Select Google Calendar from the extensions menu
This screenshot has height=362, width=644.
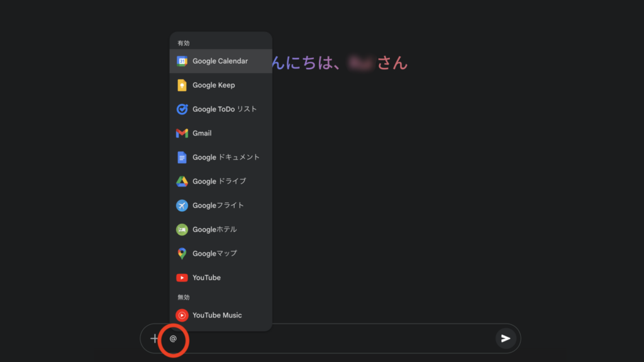coord(220,61)
